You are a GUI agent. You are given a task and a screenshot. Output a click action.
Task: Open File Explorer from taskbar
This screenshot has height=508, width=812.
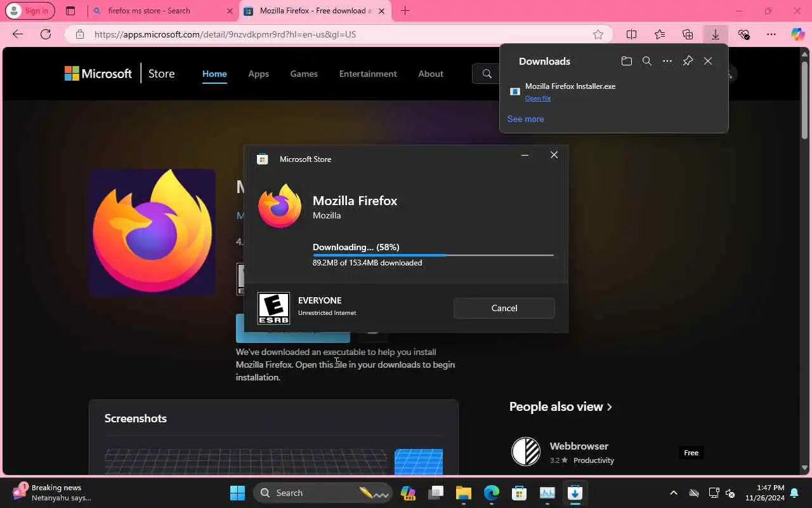pos(464,493)
